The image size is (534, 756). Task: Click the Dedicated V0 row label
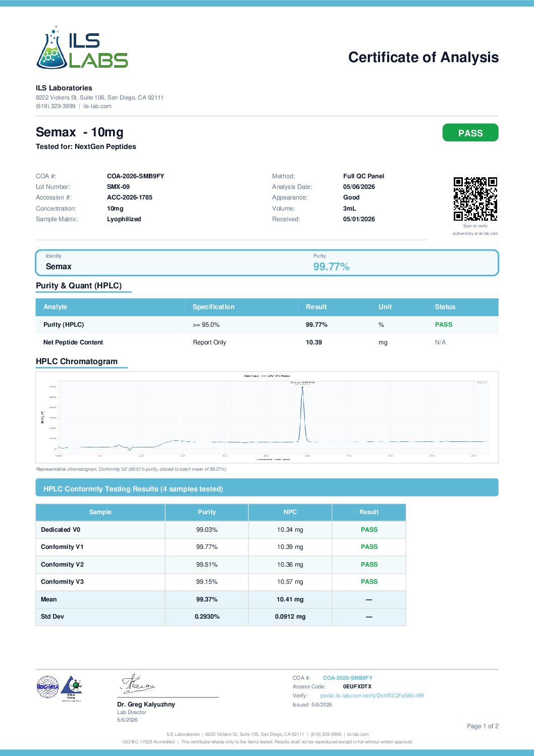click(x=61, y=530)
